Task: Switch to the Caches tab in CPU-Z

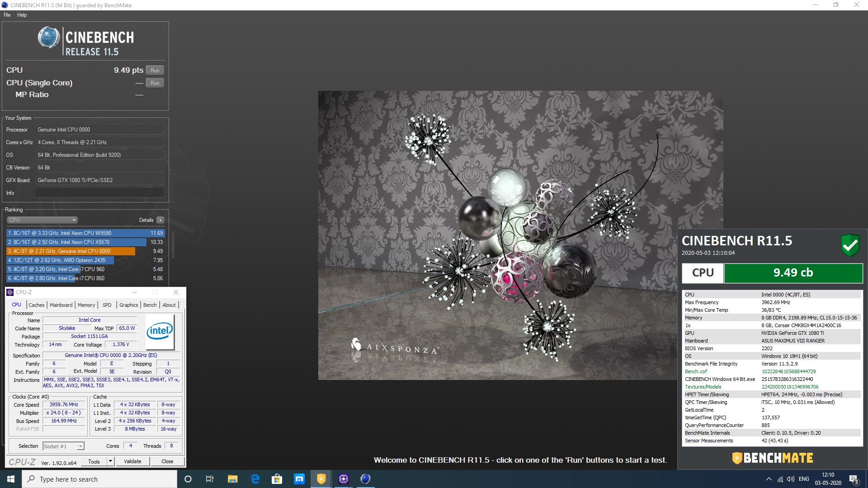Action: pos(37,305)
